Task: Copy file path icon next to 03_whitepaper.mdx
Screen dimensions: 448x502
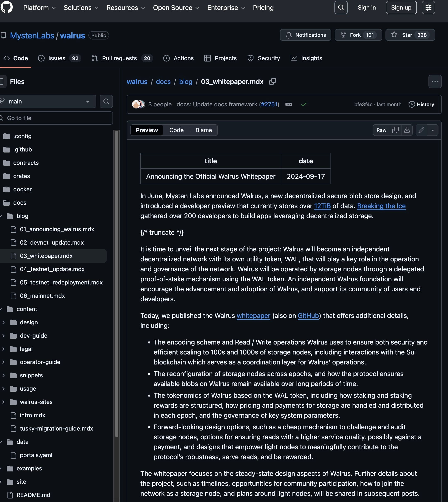Action: tap(273, 81)
